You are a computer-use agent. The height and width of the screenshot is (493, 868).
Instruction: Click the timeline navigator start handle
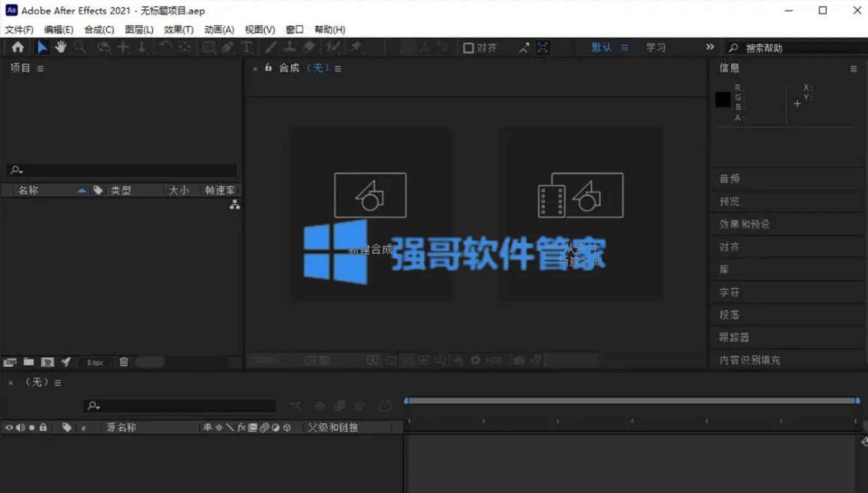[406, 401]
